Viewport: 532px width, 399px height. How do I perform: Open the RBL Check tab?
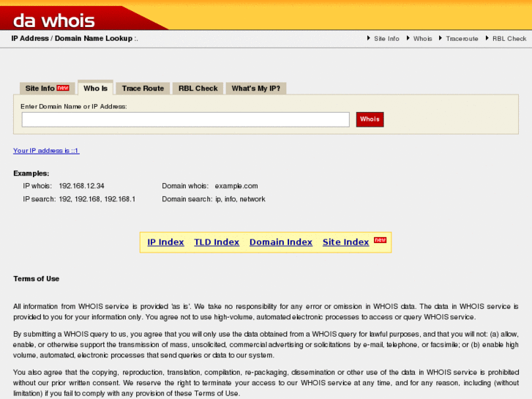click(198, 89)
